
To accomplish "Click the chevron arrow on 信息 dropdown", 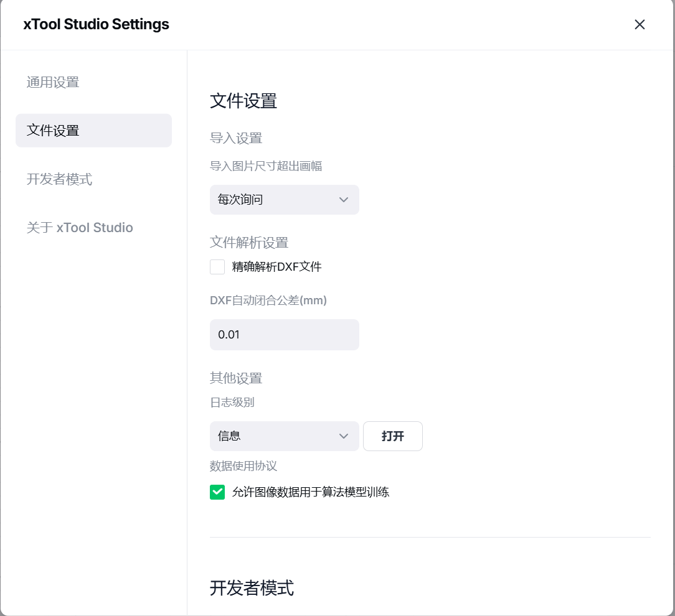I will [x=343, y=436].
